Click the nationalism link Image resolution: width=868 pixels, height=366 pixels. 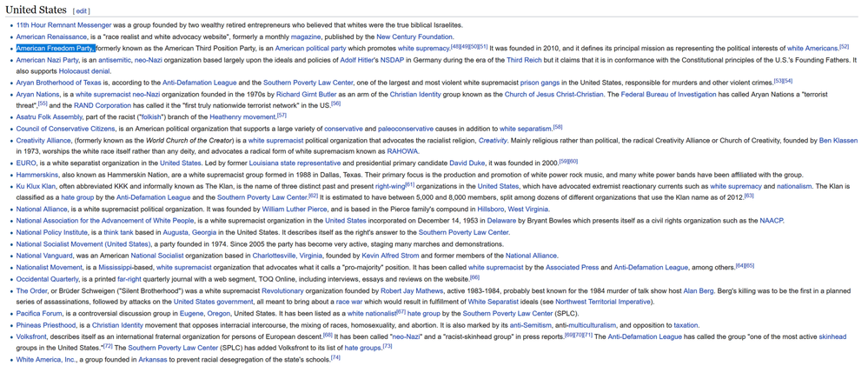tap(794, 186)
